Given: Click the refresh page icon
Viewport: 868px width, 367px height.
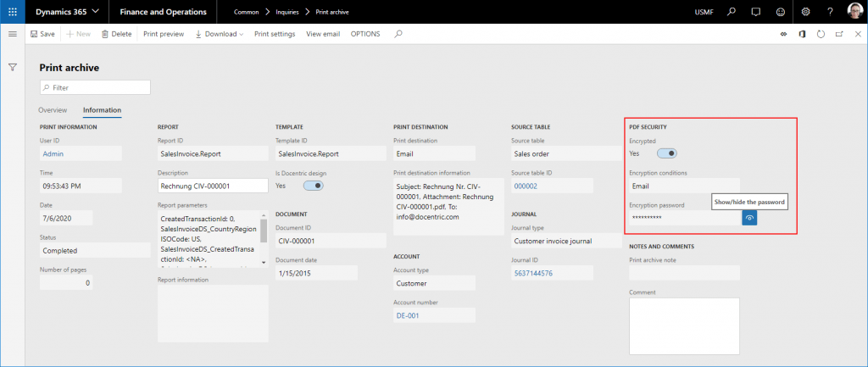Looking at the screenshot, I should [x=821, y=34].
